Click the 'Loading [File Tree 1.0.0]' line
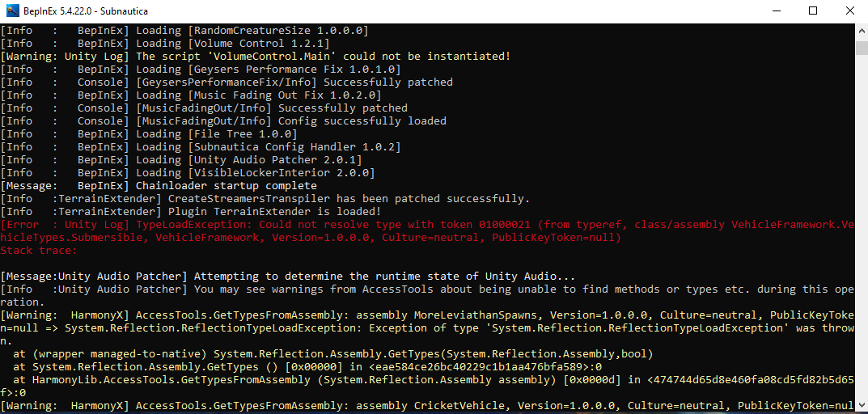 (x=149, y=134)
